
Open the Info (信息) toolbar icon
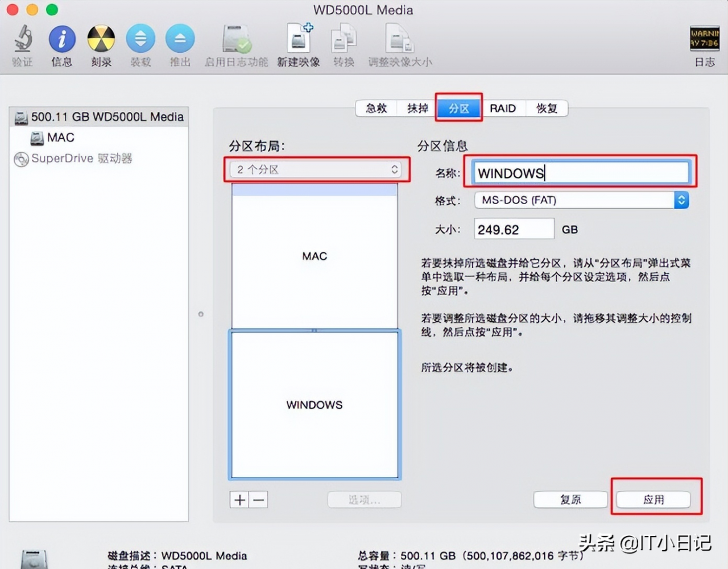point(62,39)
